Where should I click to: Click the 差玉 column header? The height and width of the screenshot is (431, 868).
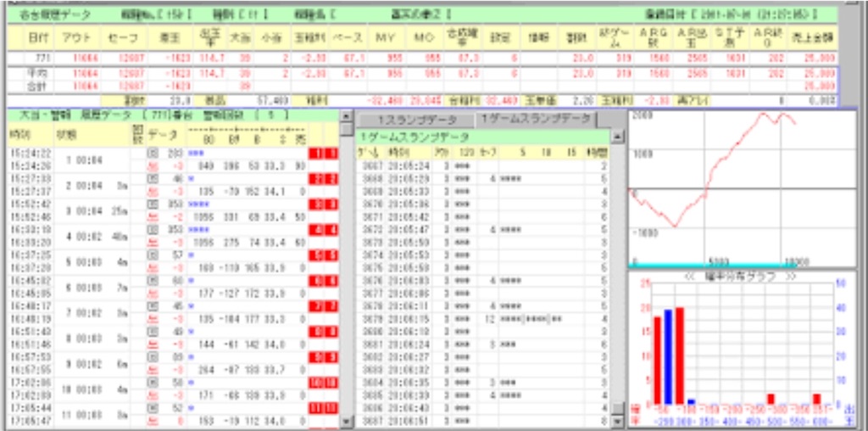pyautogui.click(x=171, y=37)
